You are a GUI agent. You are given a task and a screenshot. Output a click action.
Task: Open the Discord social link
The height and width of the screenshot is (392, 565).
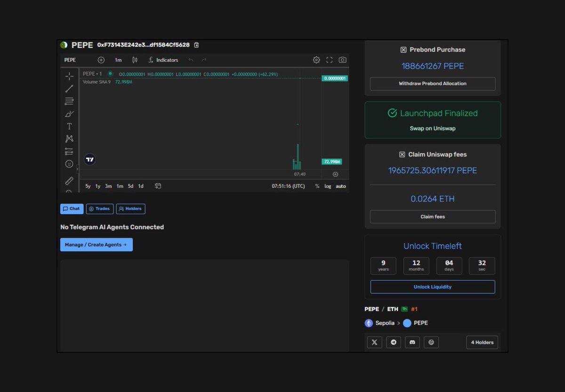[412, 342]
